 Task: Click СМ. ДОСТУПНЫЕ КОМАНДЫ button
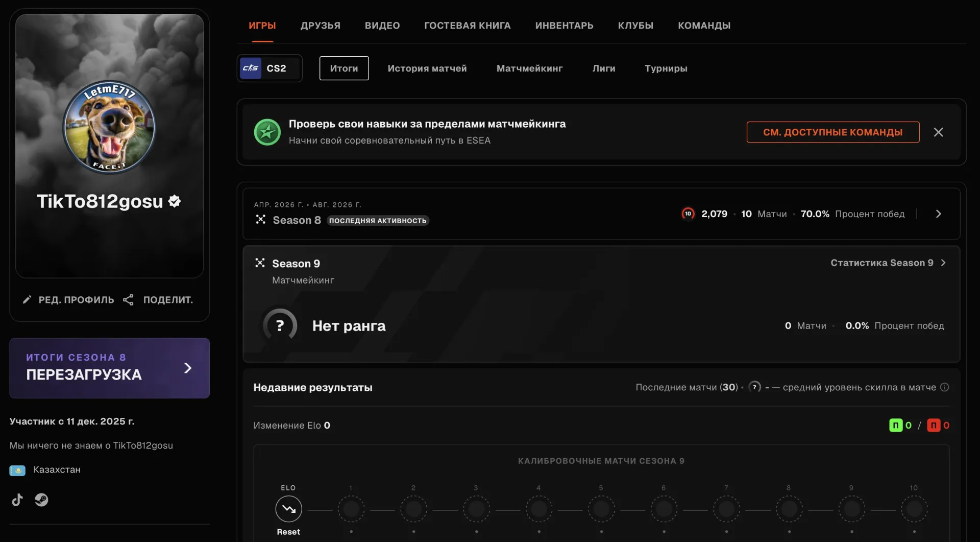tap(833, 132)
